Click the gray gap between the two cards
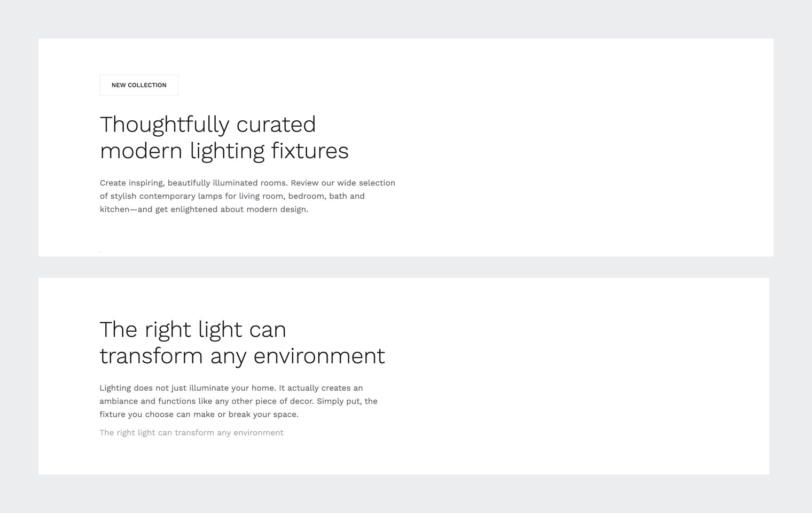The height and width of the screenshot is (513, 812). click(x=406, y=267)
